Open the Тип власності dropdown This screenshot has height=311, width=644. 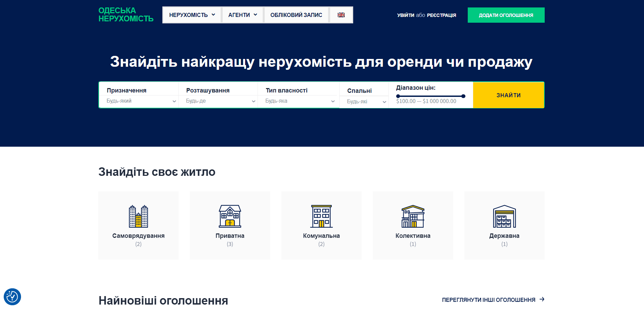(x=298, y=101)
